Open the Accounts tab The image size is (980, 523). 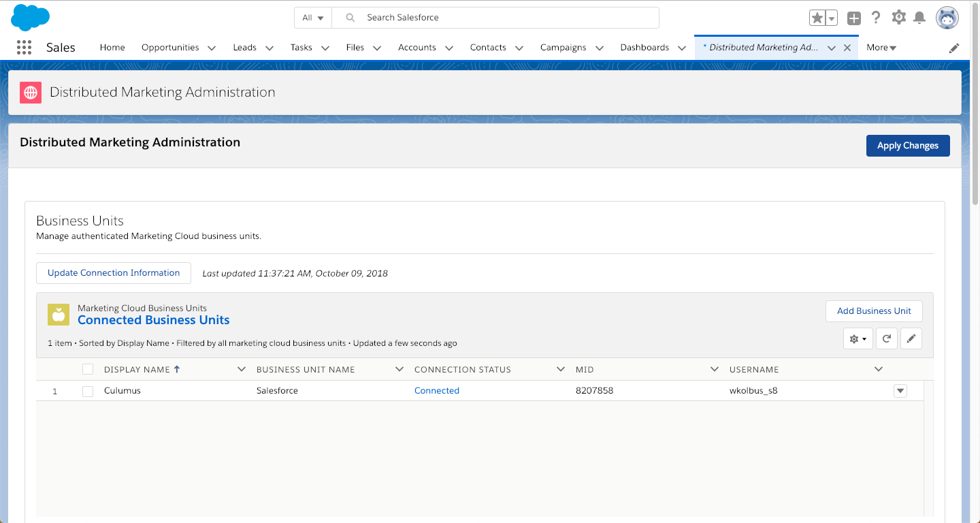click(417, 48)
